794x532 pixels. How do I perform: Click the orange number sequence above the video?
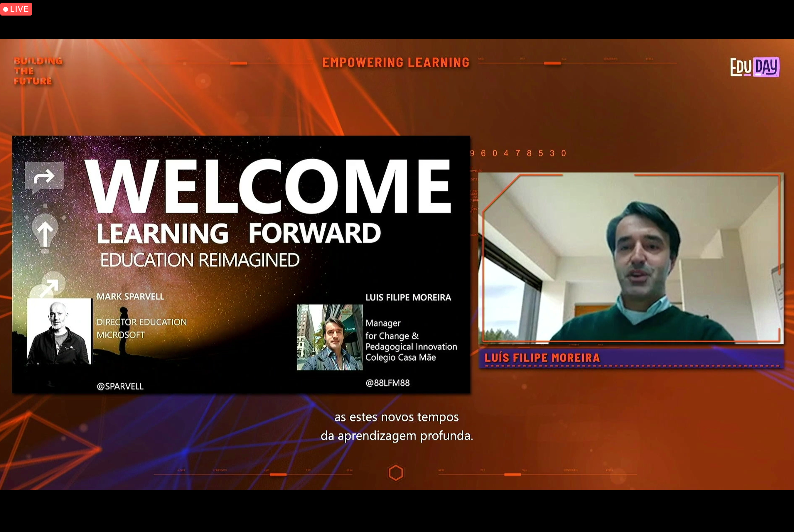pos(518,153)
